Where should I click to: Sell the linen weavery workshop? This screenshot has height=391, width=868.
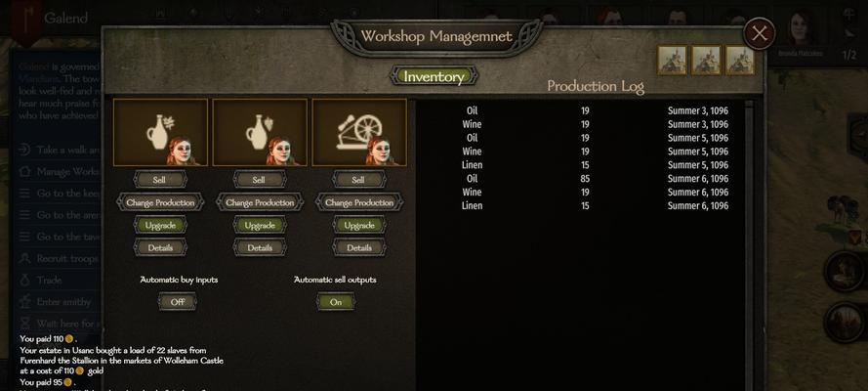(358, 180)
